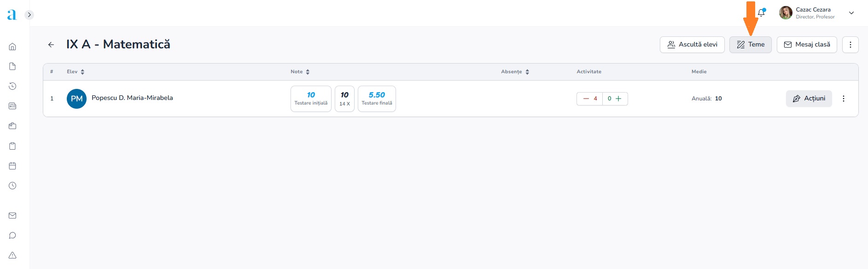The width and height of the screenshot is (868, 269).
Task: Open three-dot menu for Popescu row
Action: 843,99
